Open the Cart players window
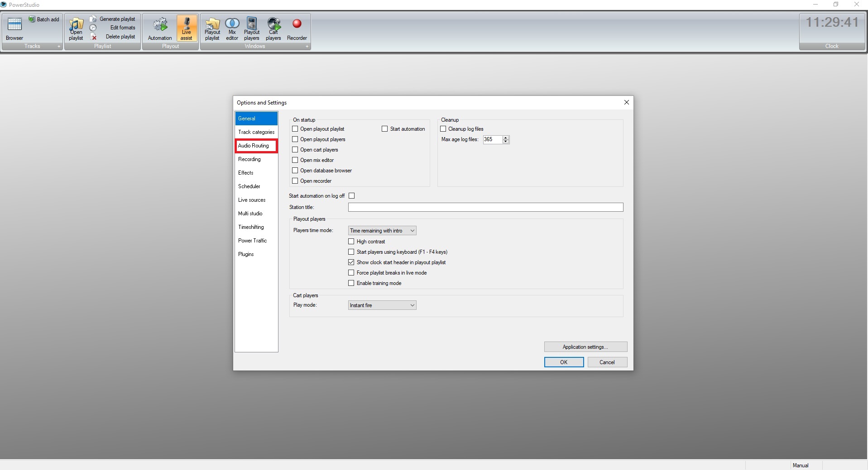This screenshot has width=868, height=470. pyautogui.click(x=273, y=28)
